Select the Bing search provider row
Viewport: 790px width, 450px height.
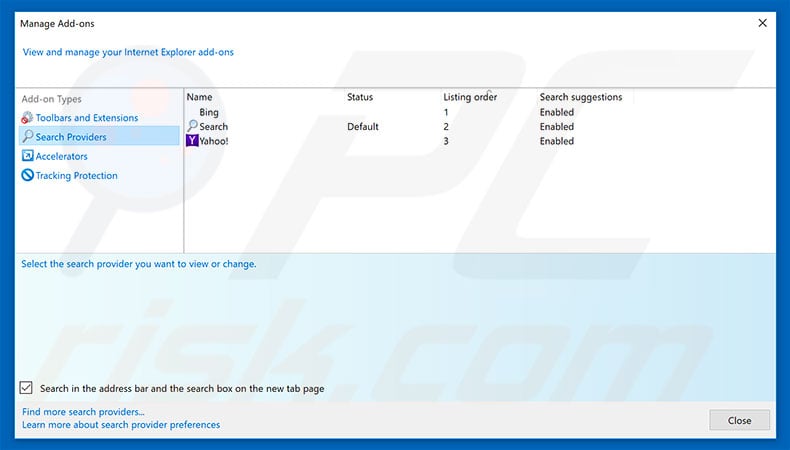[x=209, y=112]
